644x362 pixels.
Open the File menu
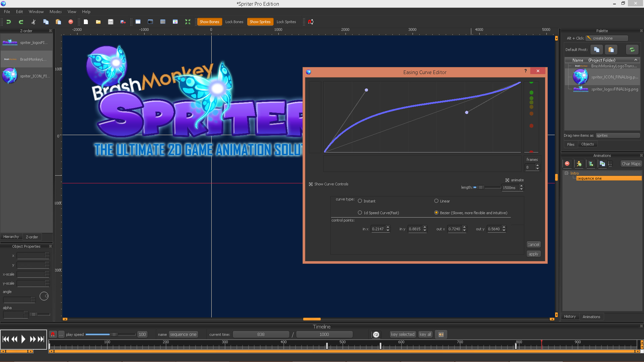click(7, 11)
